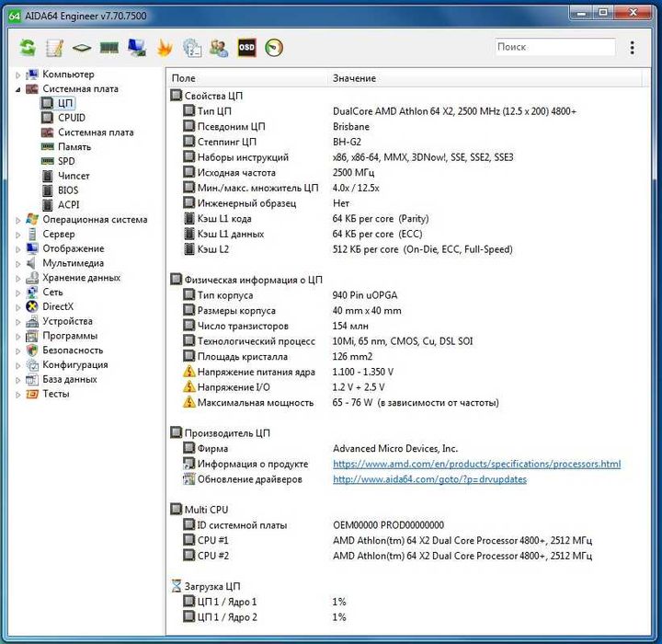Image resolution: width=662 pixels, height=644 pixels.
Task: Click the Мультимедиа speaker icon
Action: click(x=32, y=263)
